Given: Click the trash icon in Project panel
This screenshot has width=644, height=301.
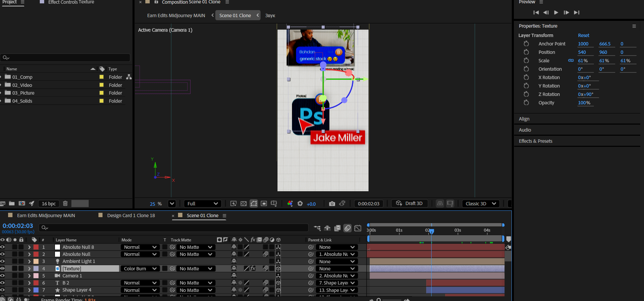Looking at the screenshot, I should click(65, 203).
